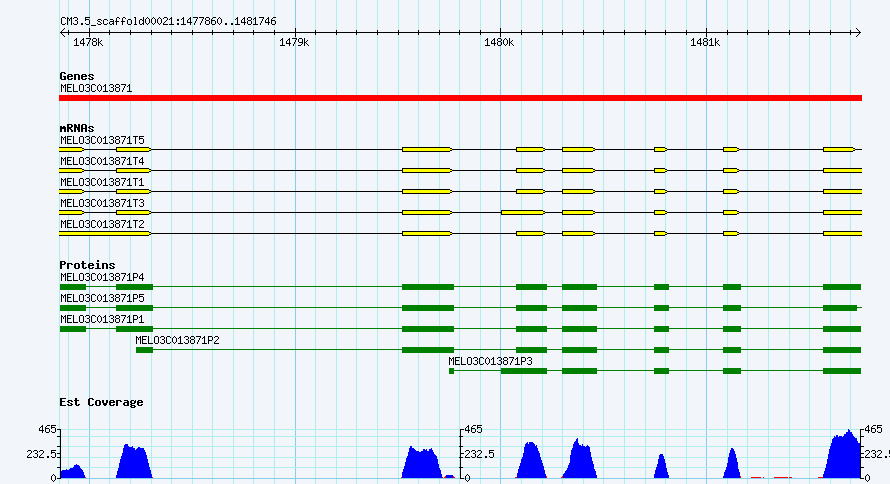Click the mRNAs track heading
This screenshot has width=890, height=484.
(x=77, y=128)
